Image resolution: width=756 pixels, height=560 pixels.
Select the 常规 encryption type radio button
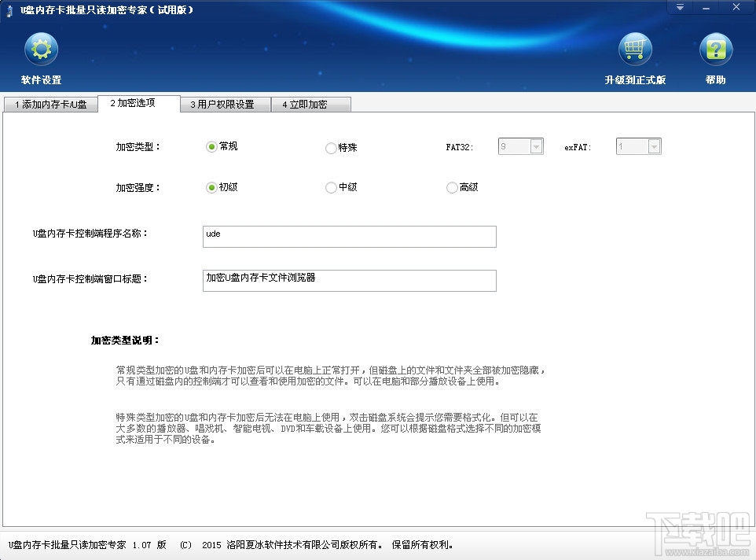coord(211,147)
